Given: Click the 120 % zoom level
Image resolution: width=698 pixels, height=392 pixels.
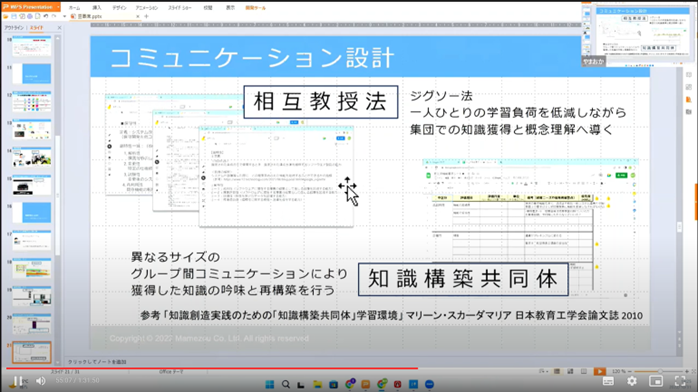Looking at the screenshot, I should tap(618, 372).
